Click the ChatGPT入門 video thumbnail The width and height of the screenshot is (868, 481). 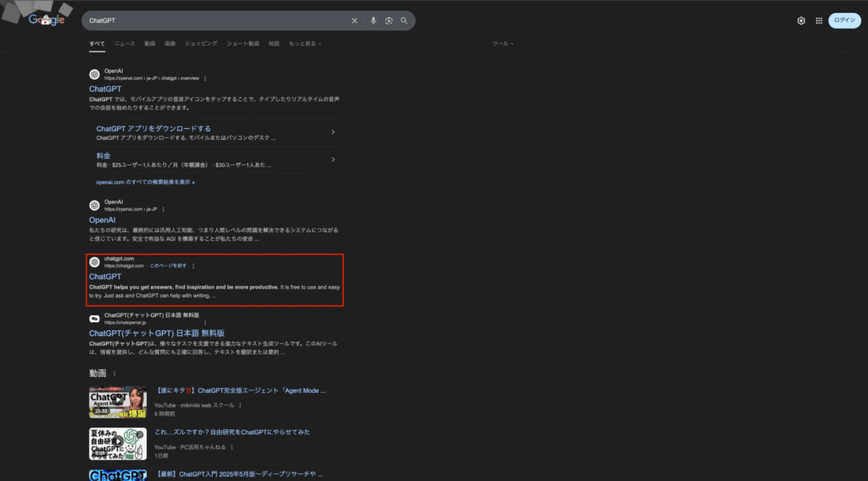(118, 475)
